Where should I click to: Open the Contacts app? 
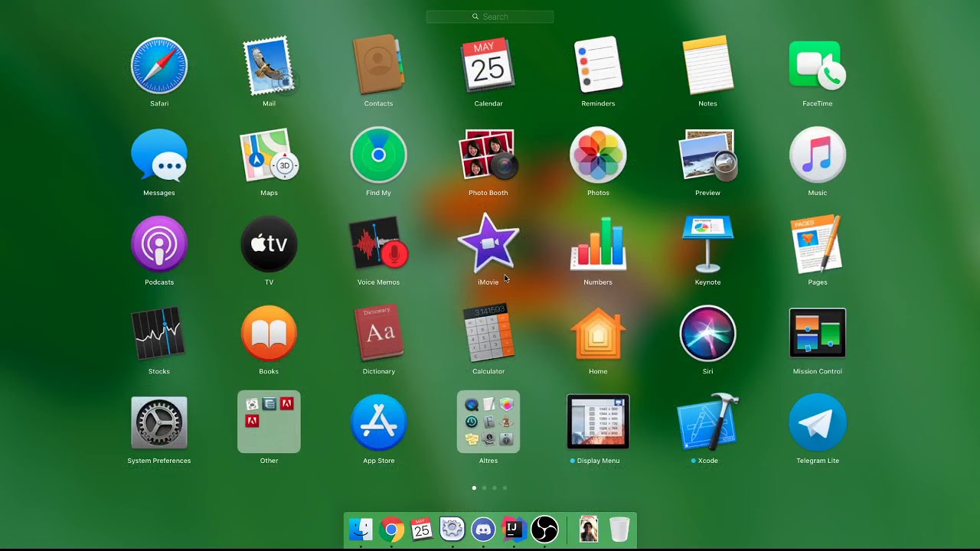click(378, 66)
